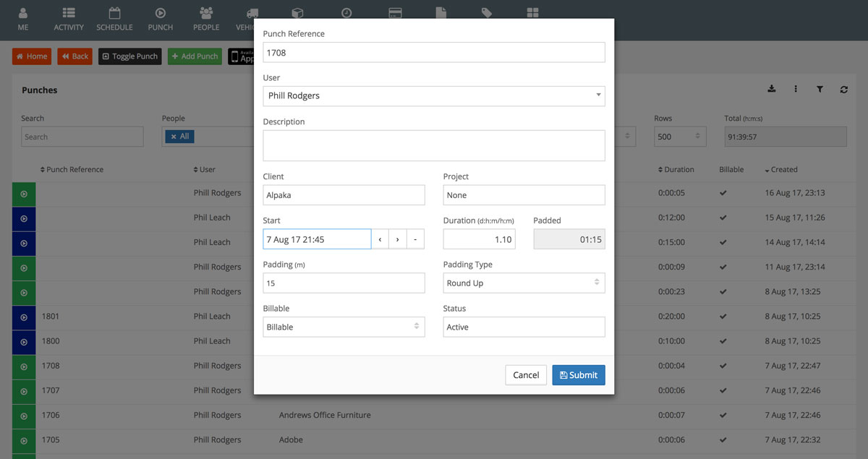
Task: Click the play icon for 11 Aug 17 punch
Action: tap(24, 267)
